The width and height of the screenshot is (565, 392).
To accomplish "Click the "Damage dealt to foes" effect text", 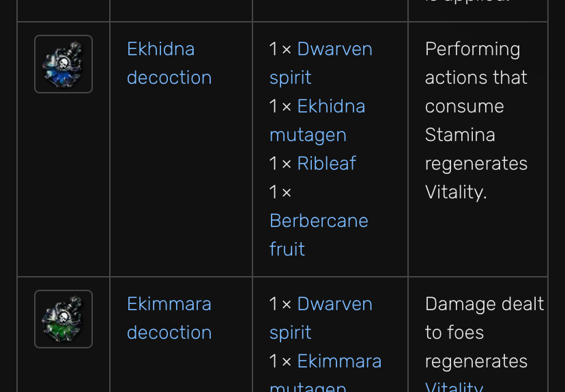I will pos(484,318).
